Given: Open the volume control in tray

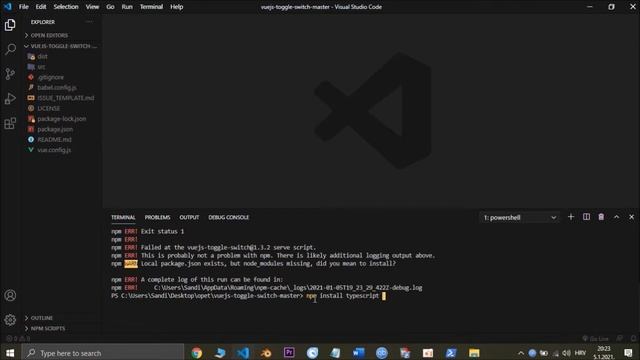Looking at the screenshot, I should 567,353.
